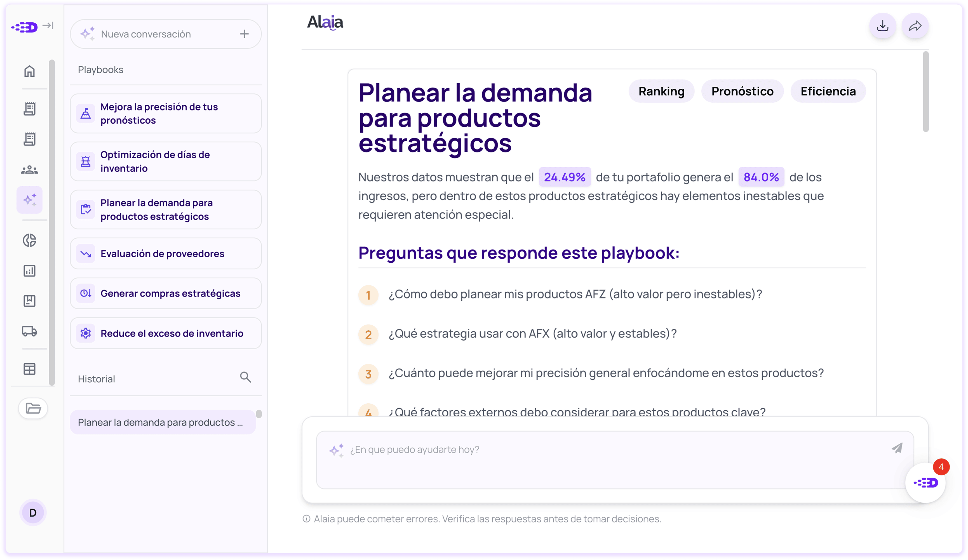The height and width of the screenshot is (560, 968).
Task: Open the folder icon button
Action: click(x=33, y=408)
